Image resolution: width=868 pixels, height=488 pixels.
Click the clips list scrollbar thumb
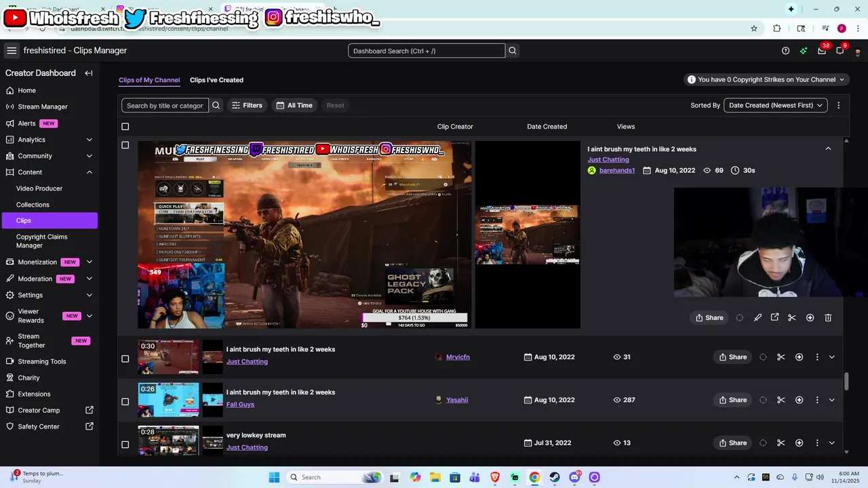pyautogui.click(x=846, y=381)
